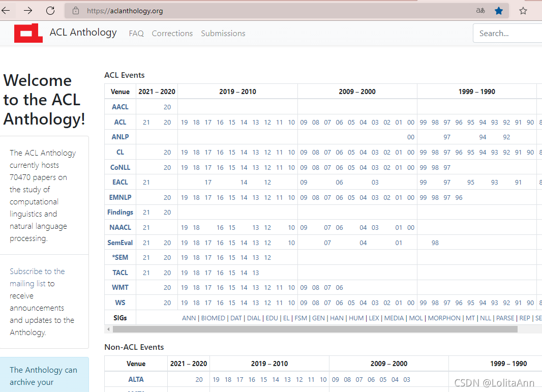Open WMT year 06

[340, 288]
